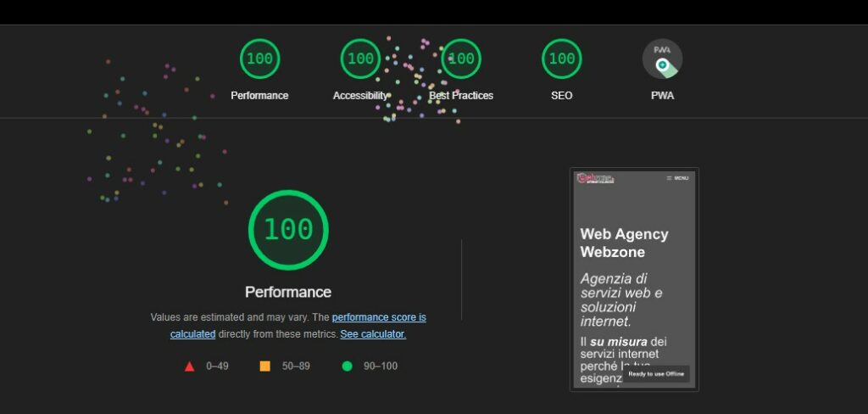Open the Best Practices score gauge
Image resolution: width=868 pixels, height=414 pixels.
(x=461, y=59)
